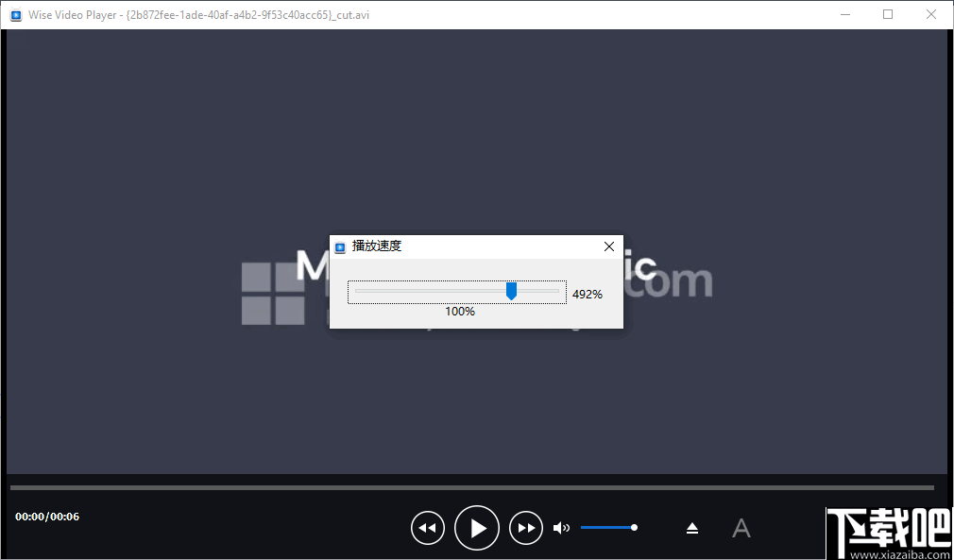Rewind using the skip-backward button
Screen dimensions: 954x560
click(428, 528)
